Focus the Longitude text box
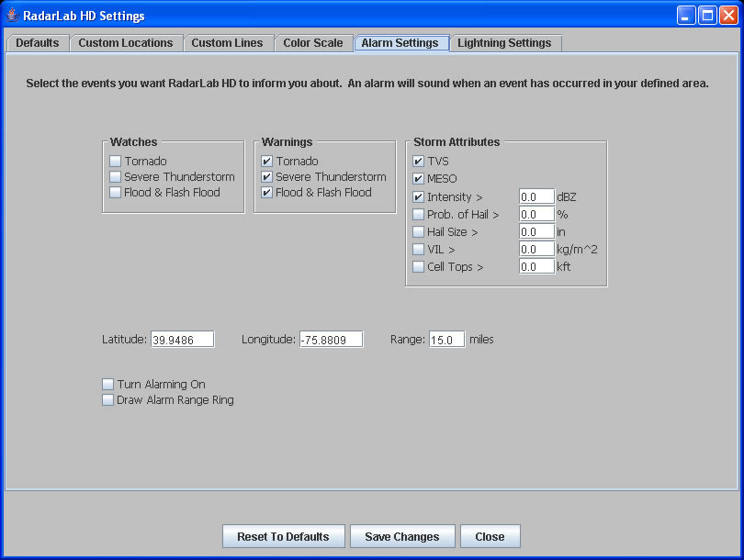 point(332,340)
